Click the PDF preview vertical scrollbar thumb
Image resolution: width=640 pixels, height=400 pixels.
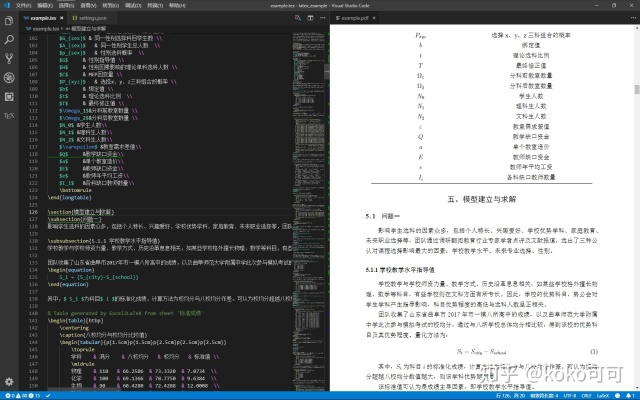[x=637, y=89]
